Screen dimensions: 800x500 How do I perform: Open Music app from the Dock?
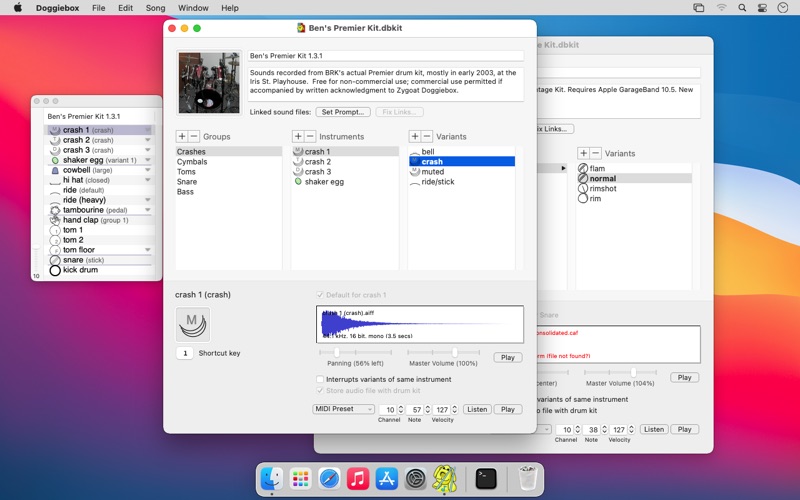[358, 479]
